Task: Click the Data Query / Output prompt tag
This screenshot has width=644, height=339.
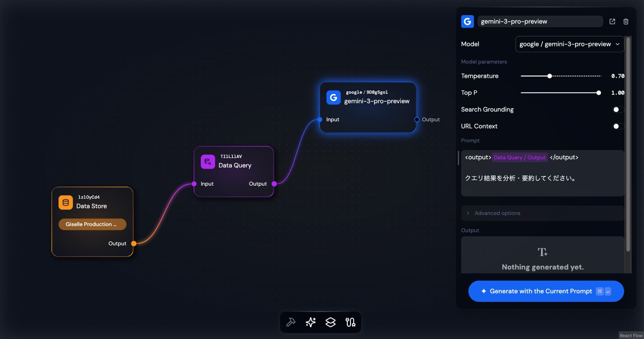Action: point(519,157)
